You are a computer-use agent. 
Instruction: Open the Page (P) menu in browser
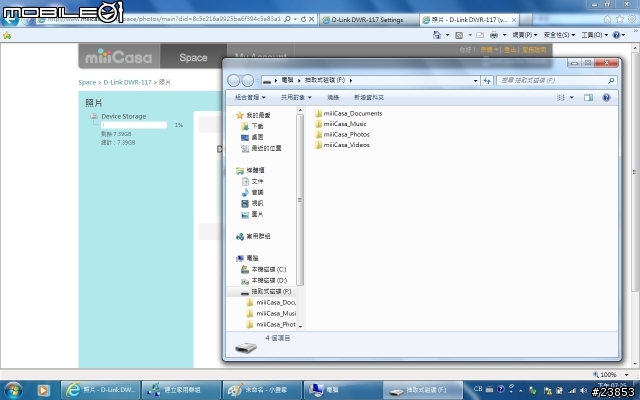525,35
